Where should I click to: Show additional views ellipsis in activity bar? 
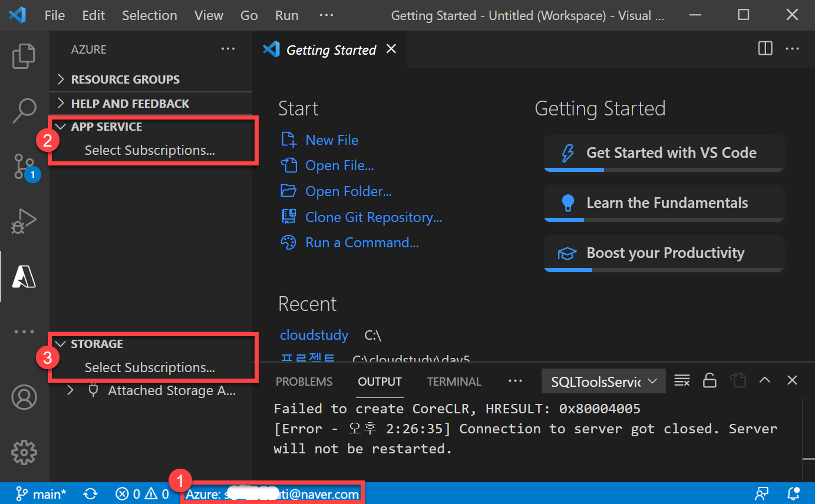[24, 331]
